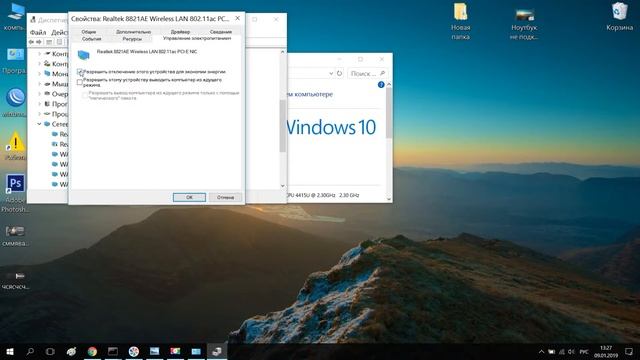Viewport: 640px width, 360px height.
Task: Click help question mark in System window
Action: point(381,84)
